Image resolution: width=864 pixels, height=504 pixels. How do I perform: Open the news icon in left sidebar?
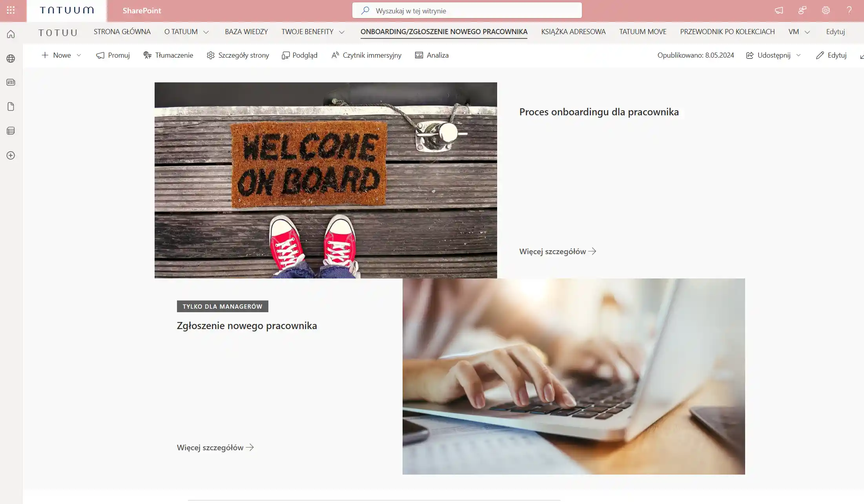11,82
